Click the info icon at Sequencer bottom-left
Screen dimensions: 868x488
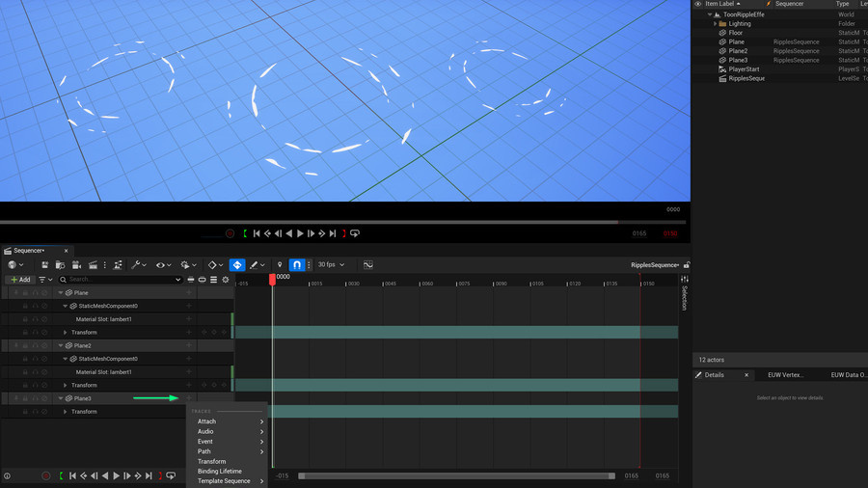pyautogui.click(x=7, y=475)
